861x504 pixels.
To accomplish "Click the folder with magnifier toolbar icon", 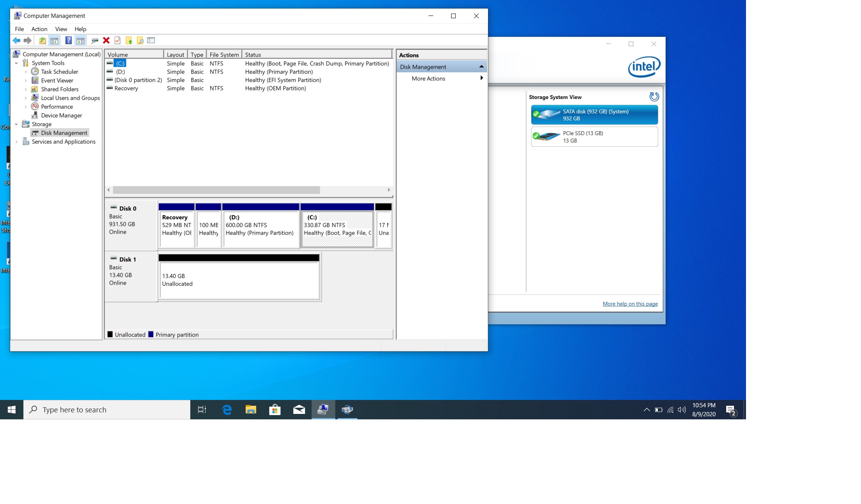I will coord(140,40).
